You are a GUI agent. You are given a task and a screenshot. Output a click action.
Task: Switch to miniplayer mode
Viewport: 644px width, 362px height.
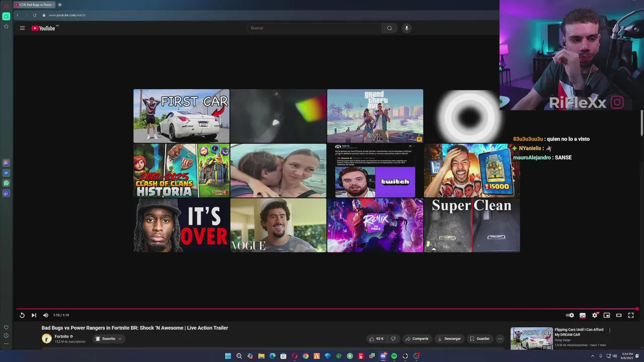click(x=607, y=315)
